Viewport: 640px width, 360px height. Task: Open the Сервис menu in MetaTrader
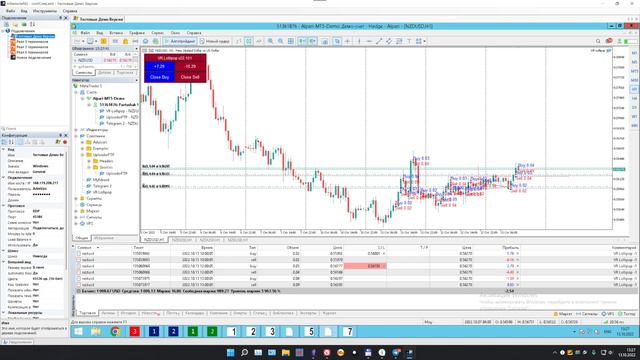158,33
